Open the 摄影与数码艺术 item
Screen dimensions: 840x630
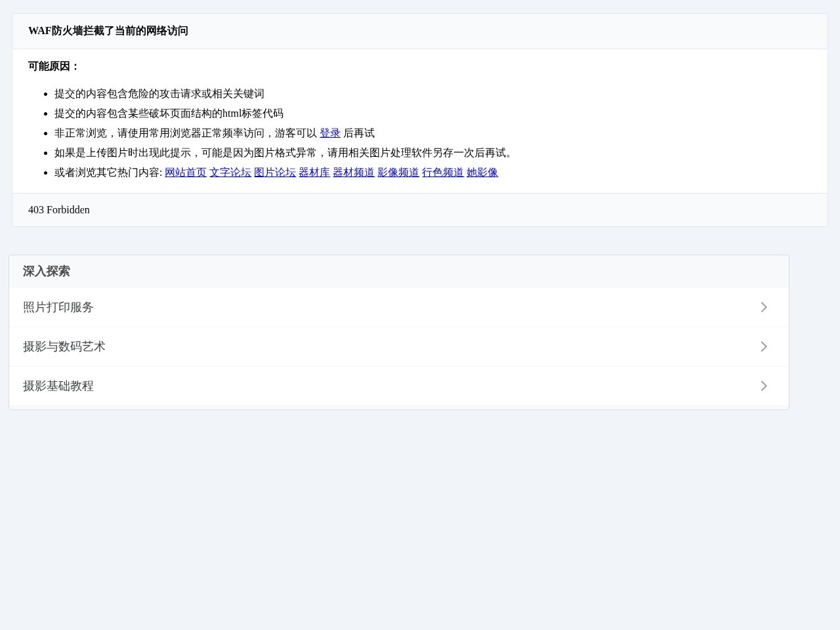click(399, 346)
